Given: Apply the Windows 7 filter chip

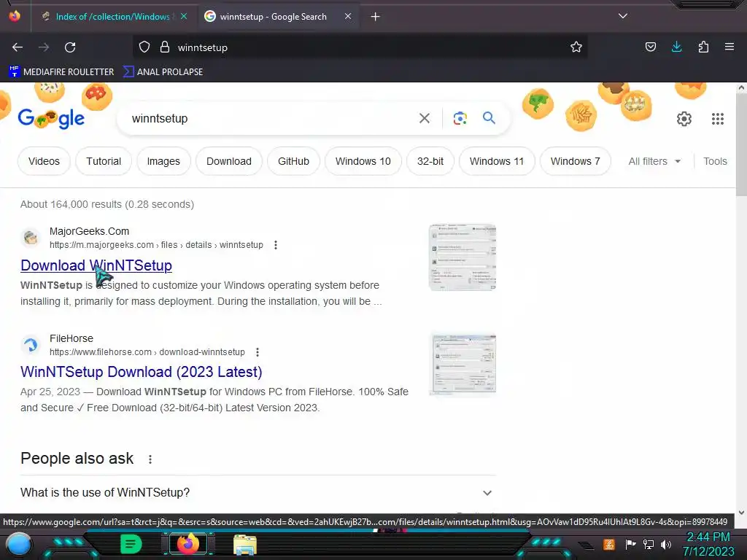Looking at the screenshot, I should 575,161.
